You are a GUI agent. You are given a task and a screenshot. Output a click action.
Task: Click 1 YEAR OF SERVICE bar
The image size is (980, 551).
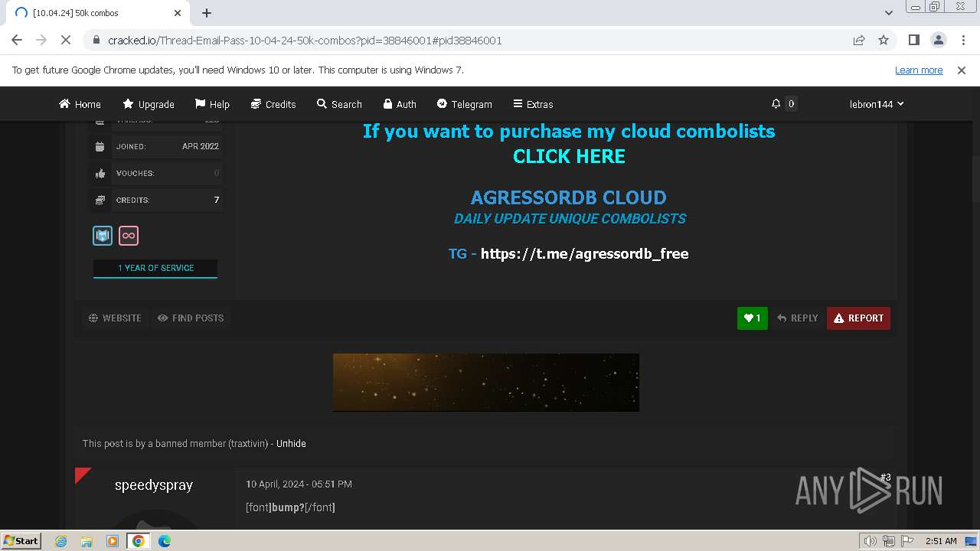coord(155,268)
